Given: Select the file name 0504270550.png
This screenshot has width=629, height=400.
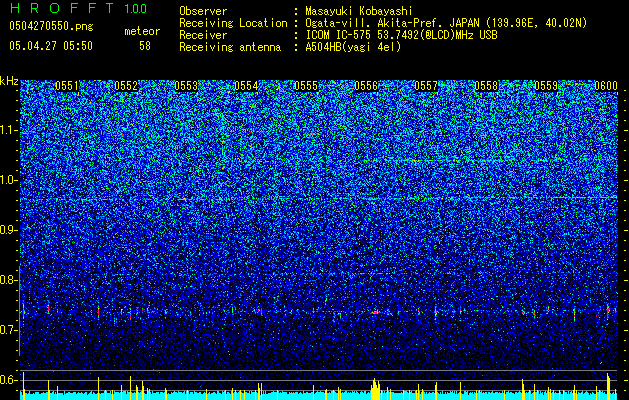Looking at the screenshot, I should click(51, 27).
